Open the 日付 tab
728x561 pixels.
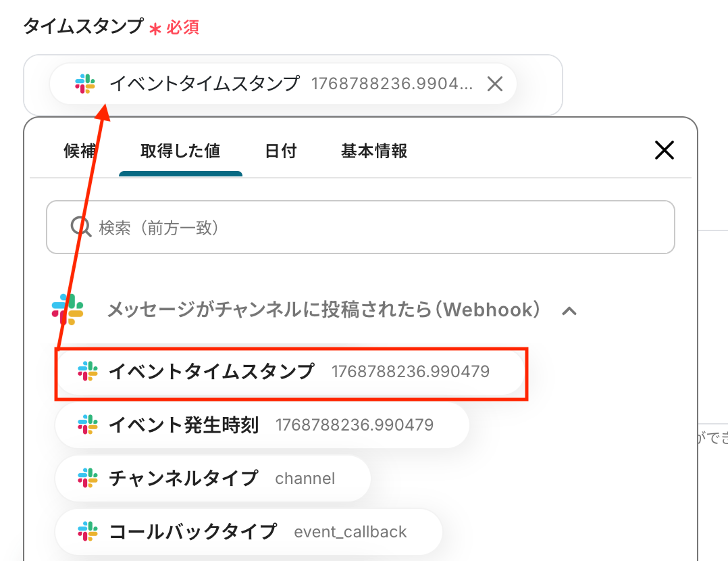click(280, 151)
